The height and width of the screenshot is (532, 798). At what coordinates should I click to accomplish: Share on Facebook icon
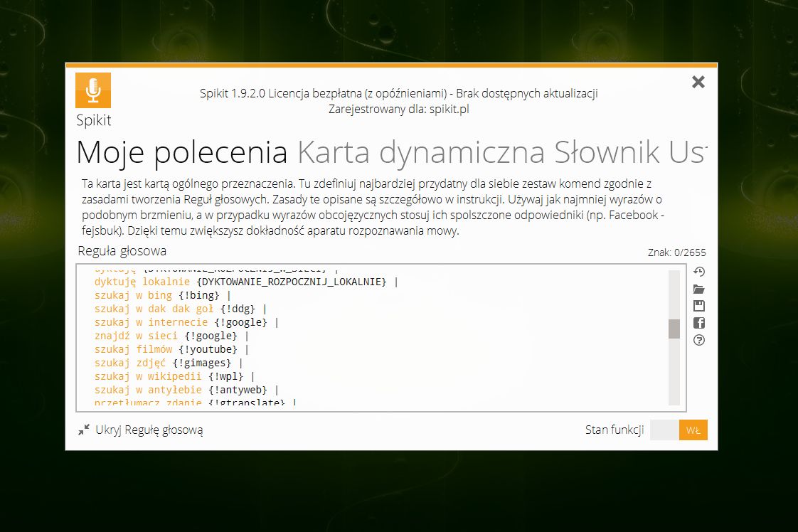tap(698, 323)
